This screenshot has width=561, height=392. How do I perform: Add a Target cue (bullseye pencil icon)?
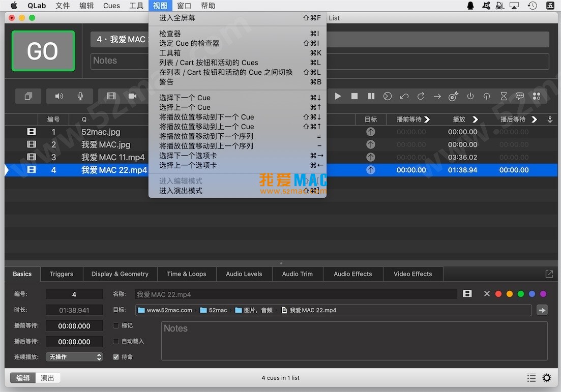tap(453, 96)
